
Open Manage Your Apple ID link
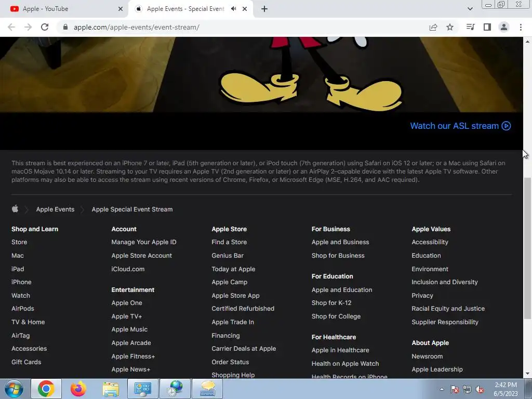click(144, 242)
